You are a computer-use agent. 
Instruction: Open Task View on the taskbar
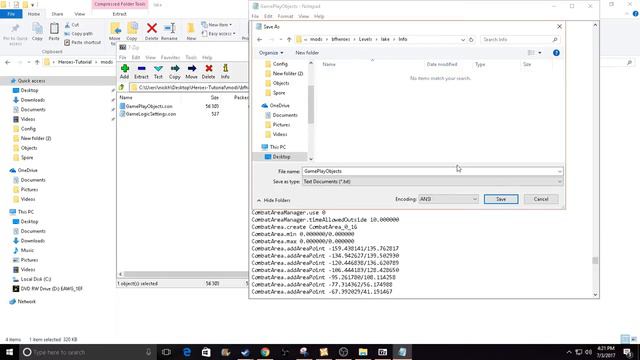[x=167, y=352]
